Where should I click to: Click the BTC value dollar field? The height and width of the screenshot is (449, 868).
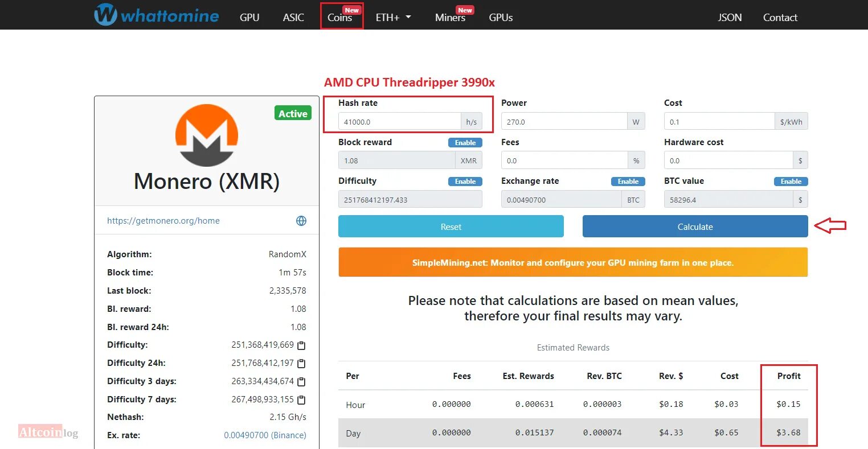(728, 199)
